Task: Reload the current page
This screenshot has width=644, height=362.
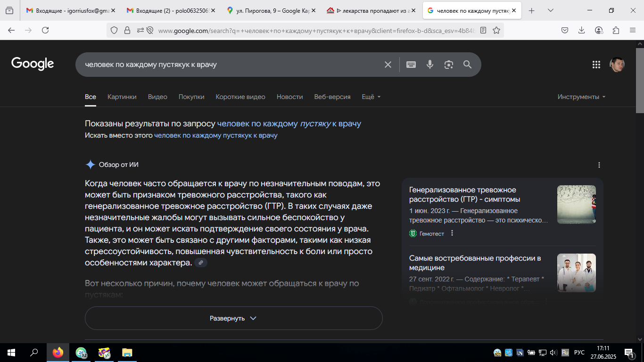Action: pyautogui.click(x=45, y=30)
